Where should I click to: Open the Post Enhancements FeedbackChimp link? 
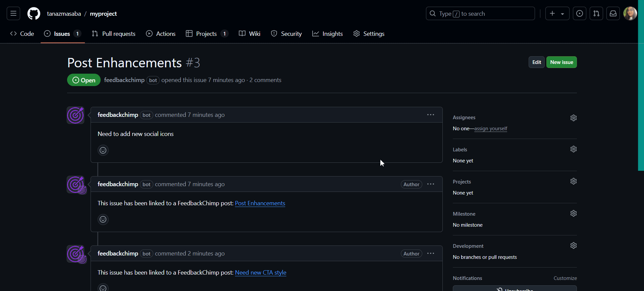coord(260,203)
